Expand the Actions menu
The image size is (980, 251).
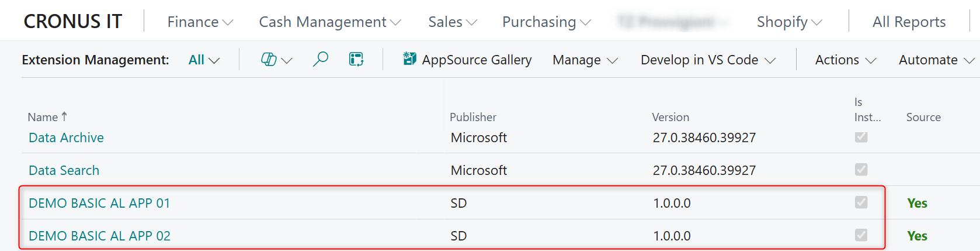pyautogui.click(x=845, y=60)
